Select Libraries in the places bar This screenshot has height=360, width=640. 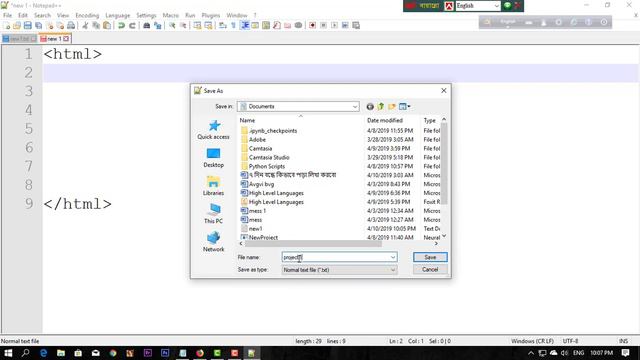(213, 186)
